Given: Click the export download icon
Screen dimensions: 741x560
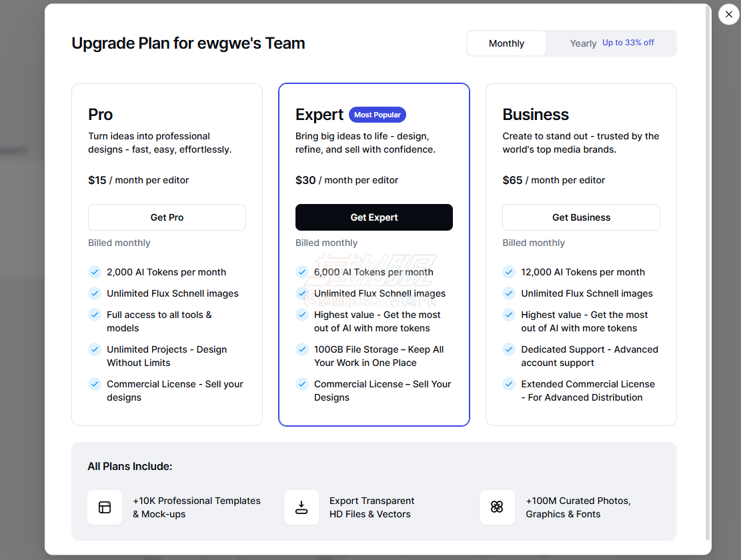Looking at the screenshot, I should 301,507.
